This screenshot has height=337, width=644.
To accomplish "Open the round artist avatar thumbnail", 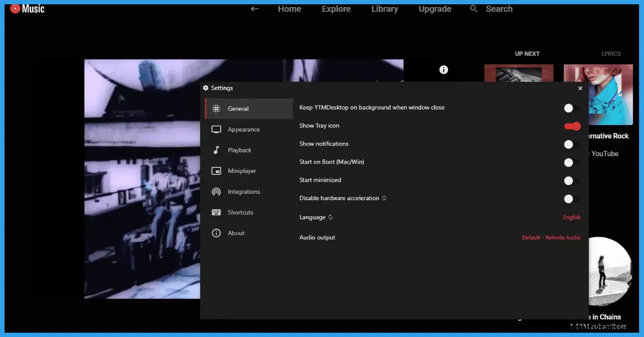I will (610, 272).
